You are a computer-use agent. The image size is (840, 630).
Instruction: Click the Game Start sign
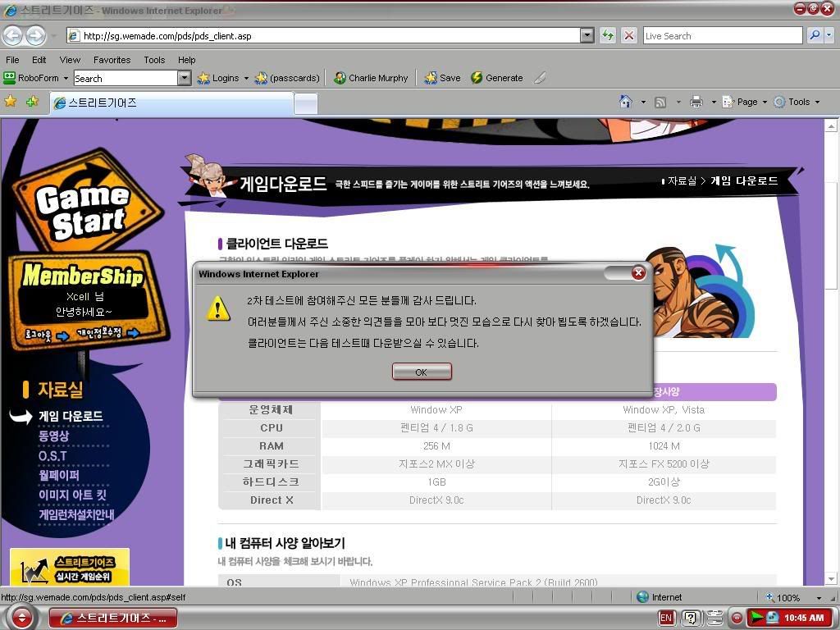coord(82,209)
